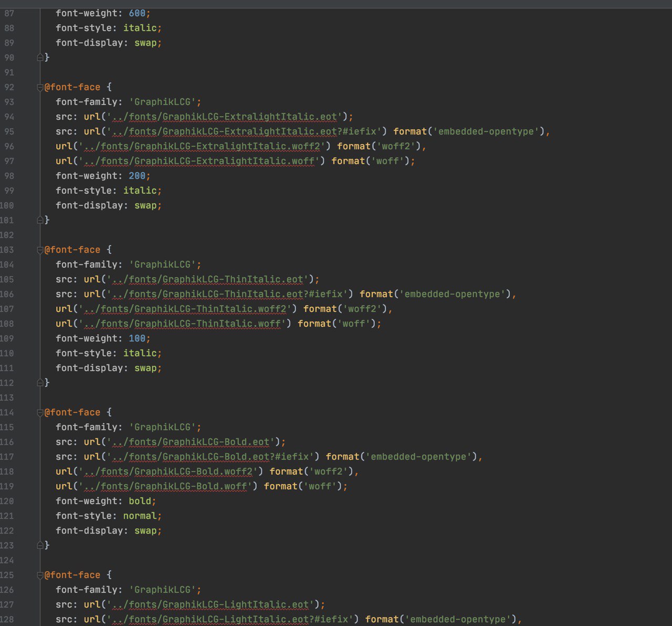Collapse the @font-face block starting at line 114
Screen dimensions: 672x626
click(x=40, y=413)
